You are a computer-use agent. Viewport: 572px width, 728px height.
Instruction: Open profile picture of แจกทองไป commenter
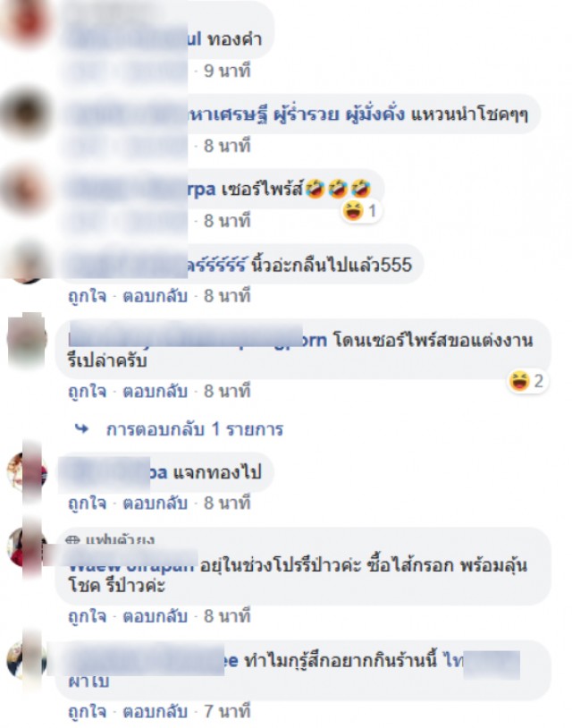(27, 470)
